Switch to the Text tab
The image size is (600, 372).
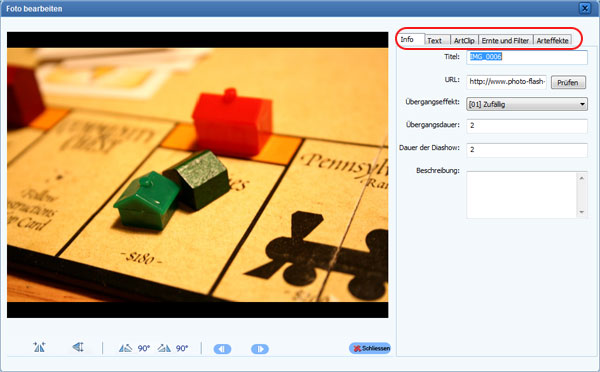click(x=437, y=40)
